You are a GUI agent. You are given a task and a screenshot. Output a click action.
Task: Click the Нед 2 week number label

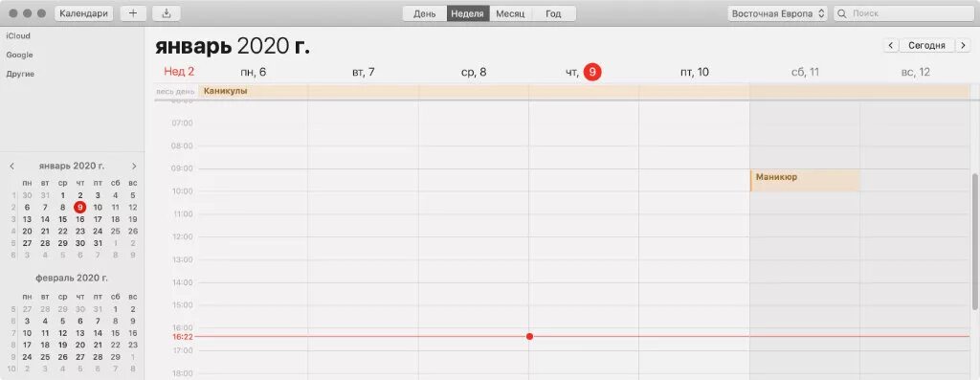pos(179,72)
